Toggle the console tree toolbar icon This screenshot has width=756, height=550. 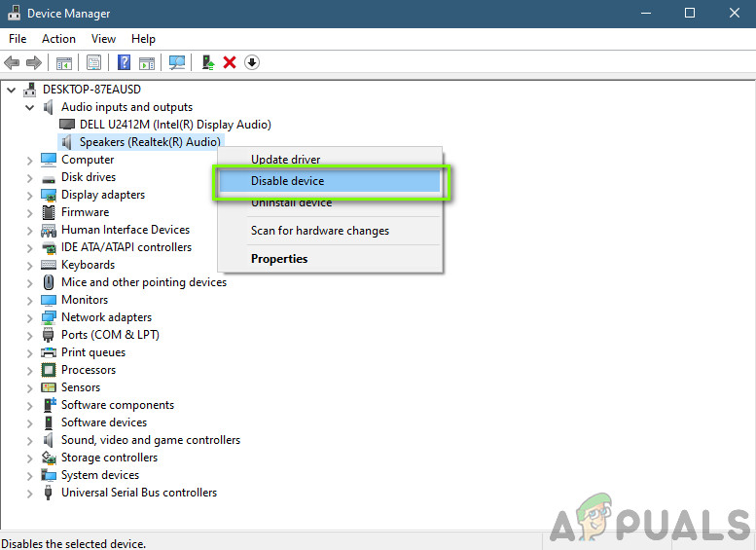click(63, 62)
